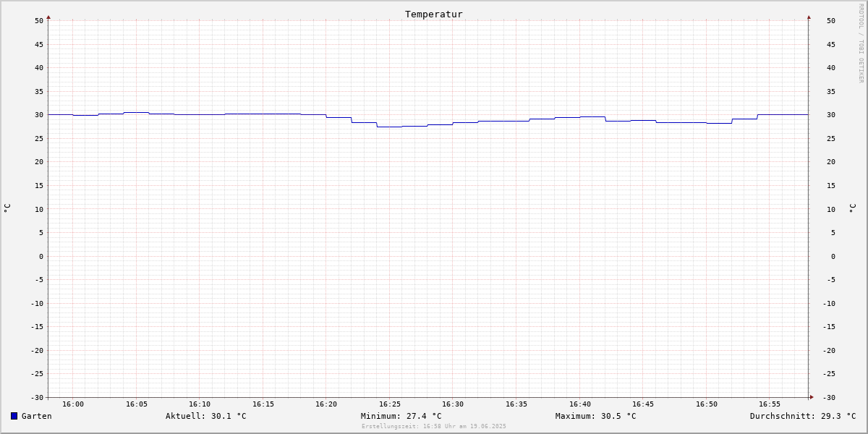Click the 16:25 time axis label

(390, 404)
